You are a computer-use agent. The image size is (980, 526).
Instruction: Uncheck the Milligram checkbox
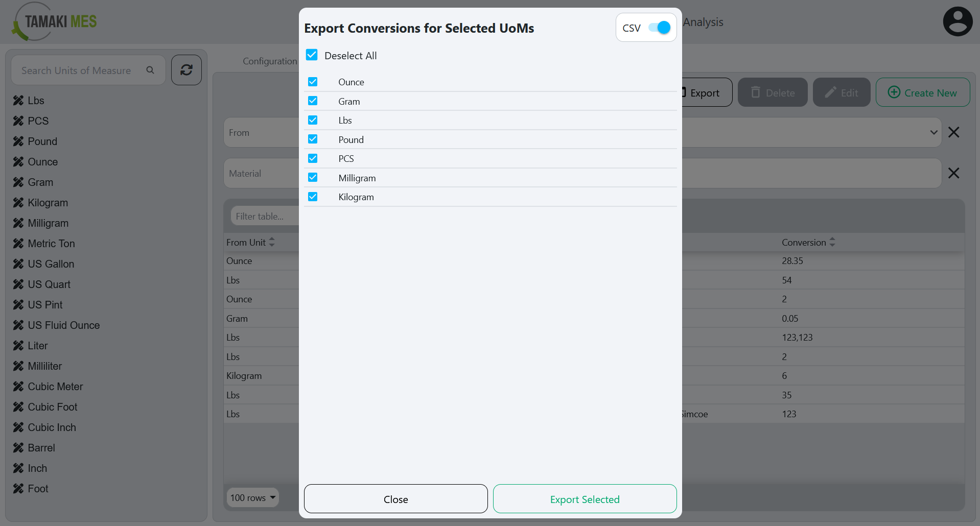click(313, 177)
